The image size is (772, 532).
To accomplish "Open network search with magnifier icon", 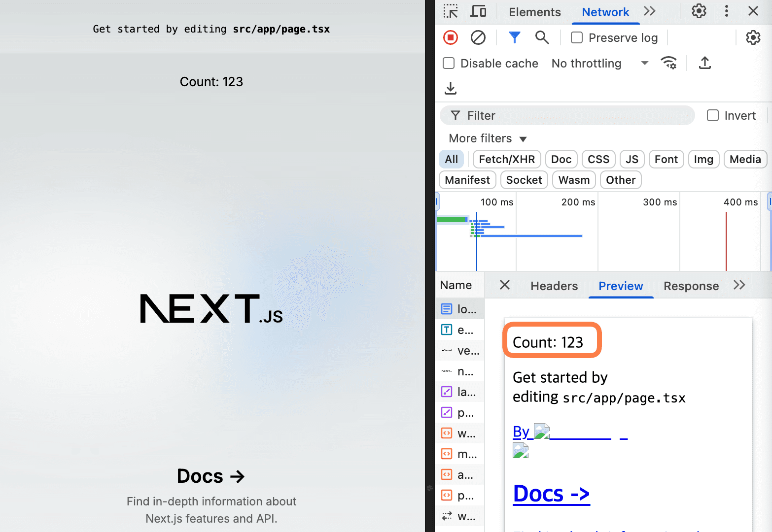I will click(542, 37).
